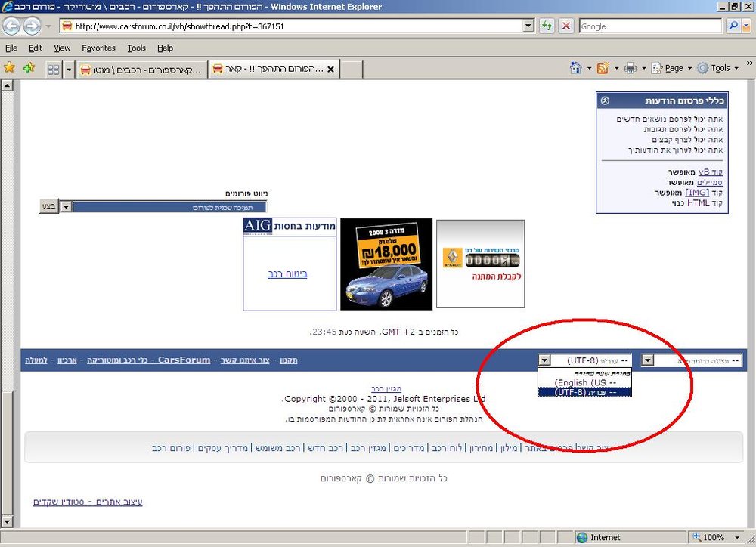Expand the Print button dropdown arrow
This screenshot has height=547, width=756.
pos(643,69)
